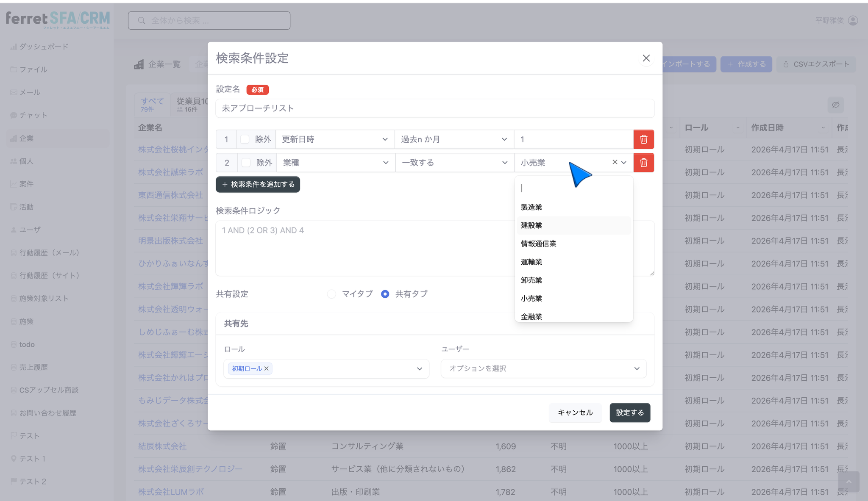Click the value field containing 1
This screenshot has width=868, height=501.
click(x=574, y=139)
